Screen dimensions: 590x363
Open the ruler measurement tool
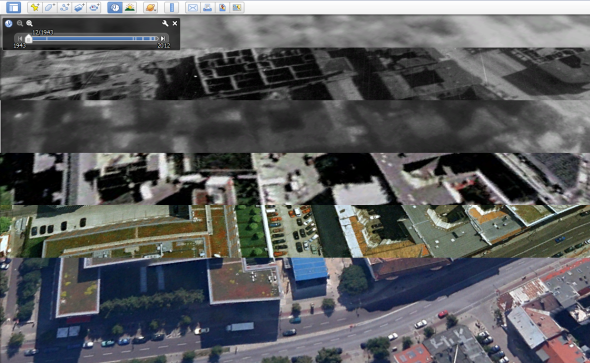click(x=172, y=7)
